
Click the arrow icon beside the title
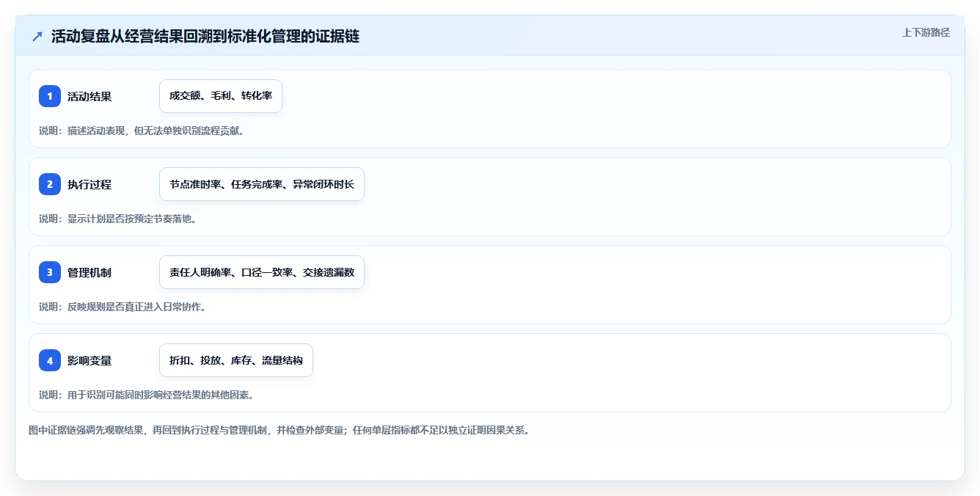coord(37,37)
